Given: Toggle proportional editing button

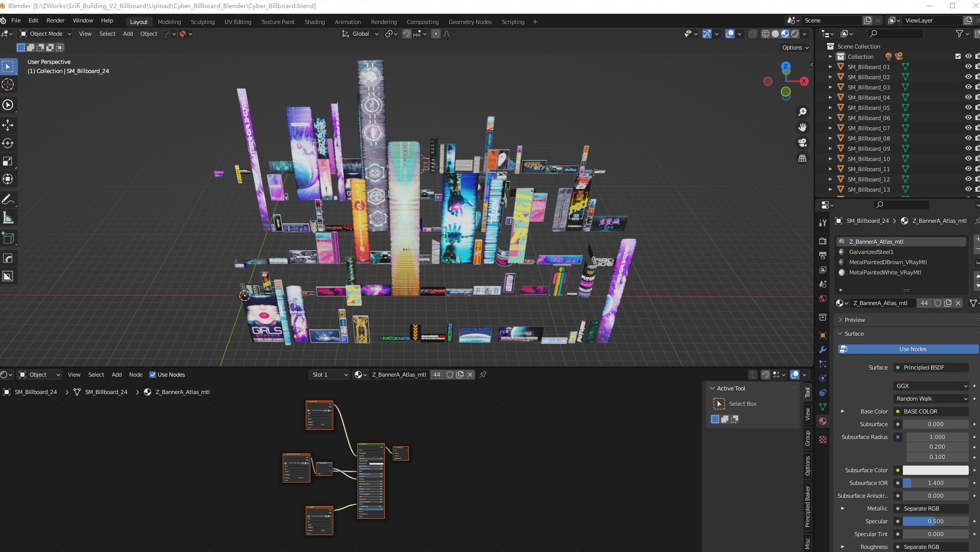Looking at the screenshot, I should click(x=436, y=34).
